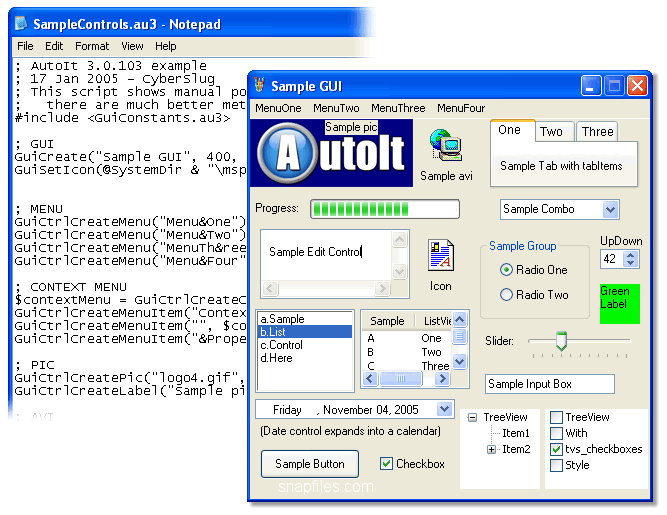Click the Sample GUI title bar icon
Viewport: 667px width, 515px height.
[x=259, y=85]
